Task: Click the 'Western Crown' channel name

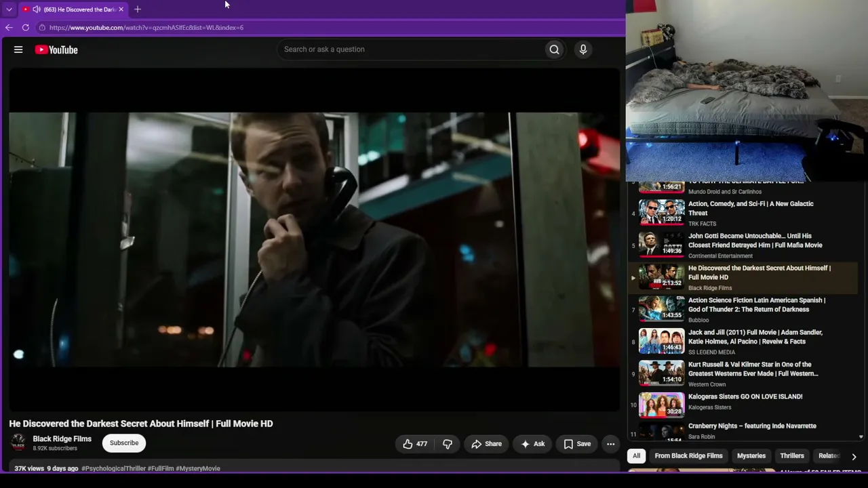Action: (x=707, y=384)
